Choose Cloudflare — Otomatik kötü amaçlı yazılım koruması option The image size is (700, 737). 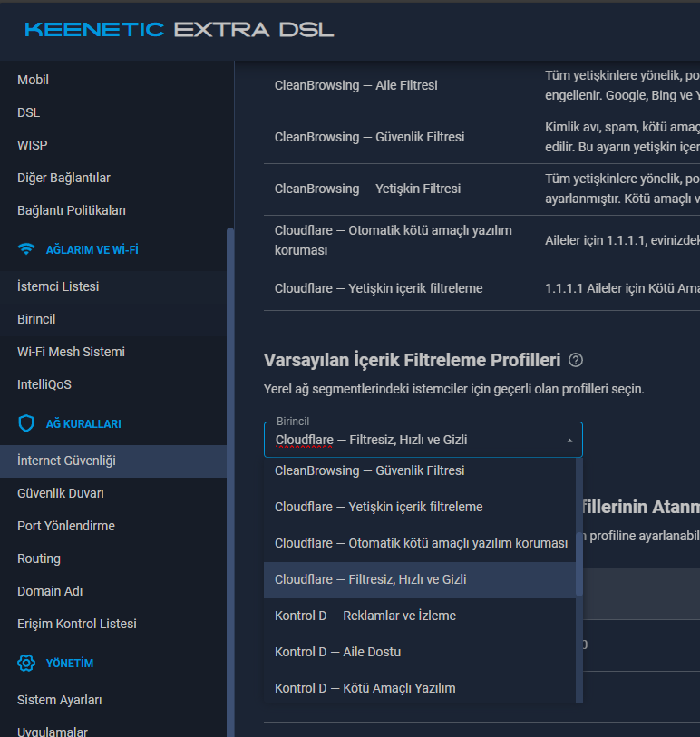click(x=419, y=543)
